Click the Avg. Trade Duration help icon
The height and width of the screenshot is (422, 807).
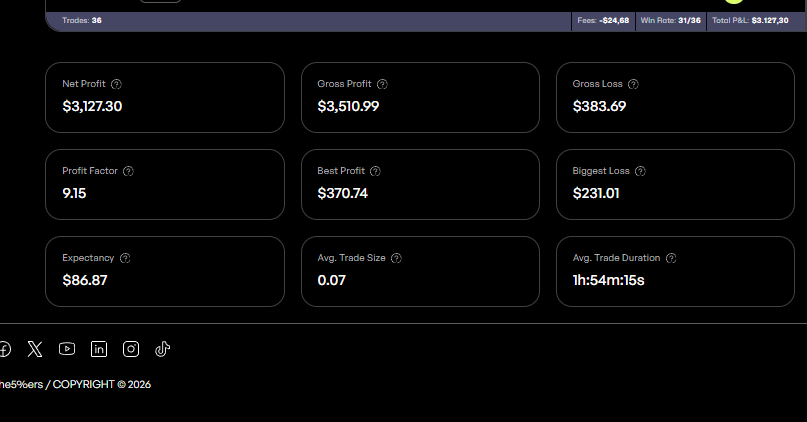671,258
